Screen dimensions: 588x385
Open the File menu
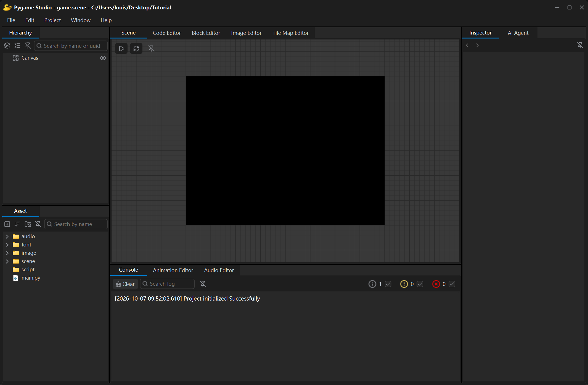[11, 20]
